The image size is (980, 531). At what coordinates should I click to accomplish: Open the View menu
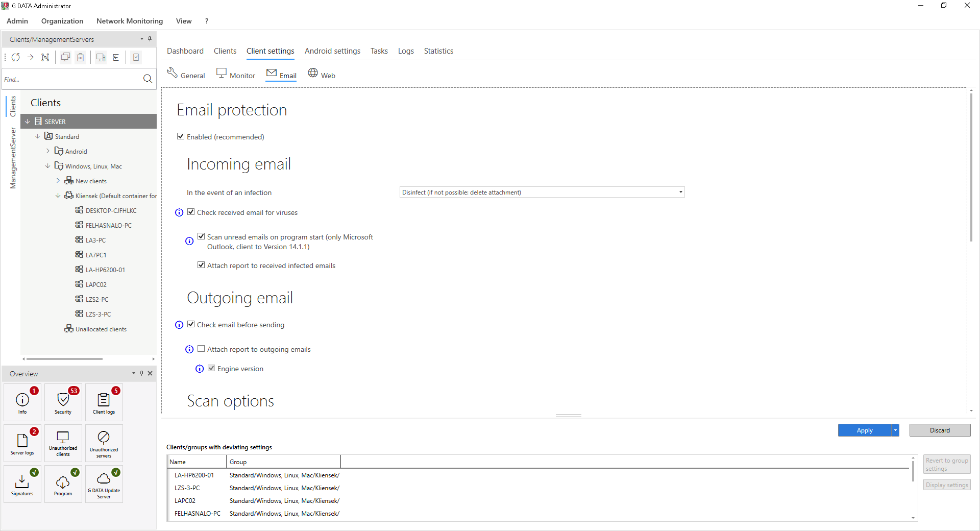184,21
